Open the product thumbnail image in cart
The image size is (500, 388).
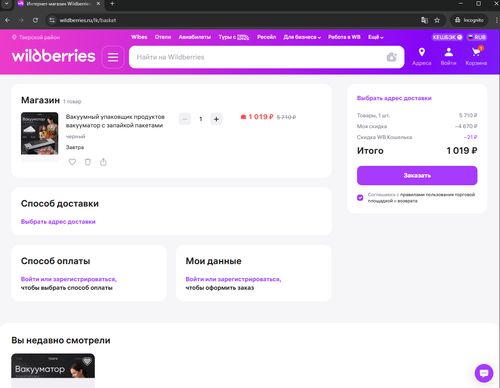[39, 134]
